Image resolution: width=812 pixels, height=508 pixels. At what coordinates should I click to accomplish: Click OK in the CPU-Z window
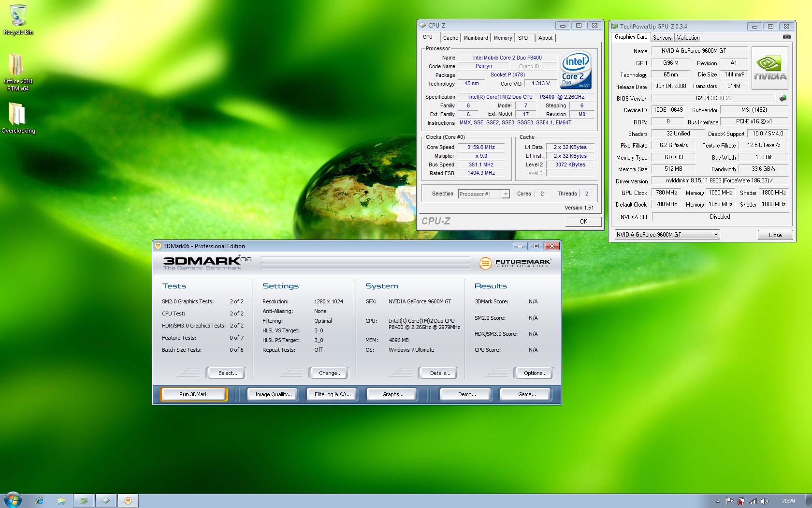(583, 222)
